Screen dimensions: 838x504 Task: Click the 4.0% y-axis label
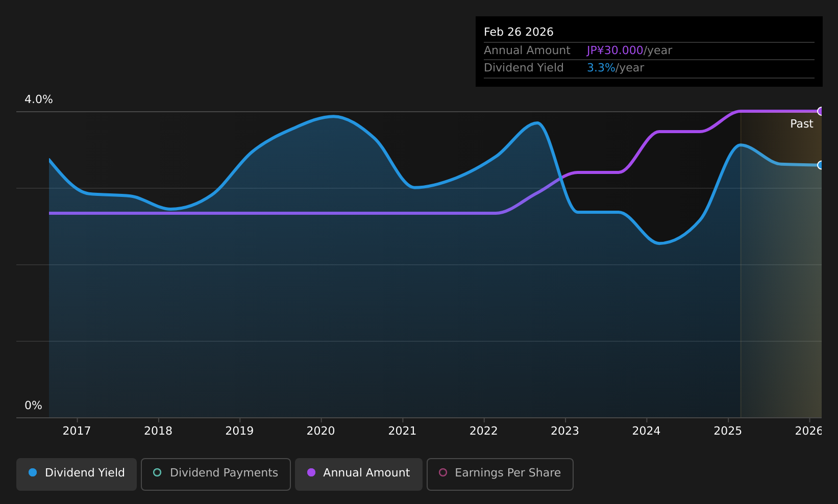pos(39,99)
